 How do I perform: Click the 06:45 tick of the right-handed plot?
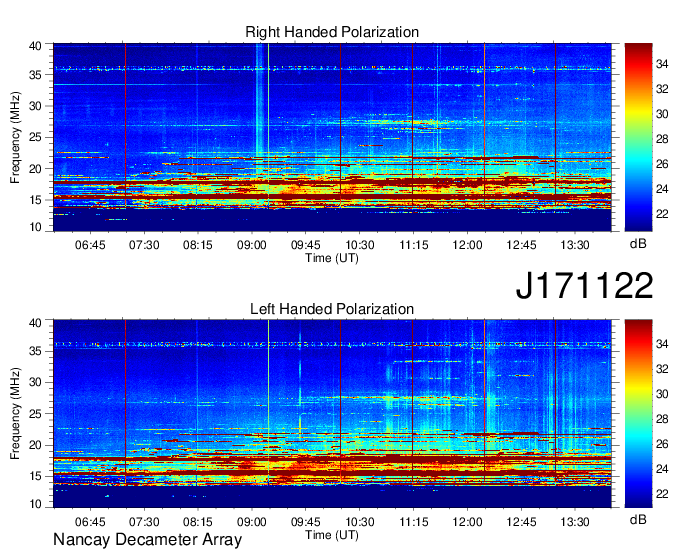click(90, 245)
